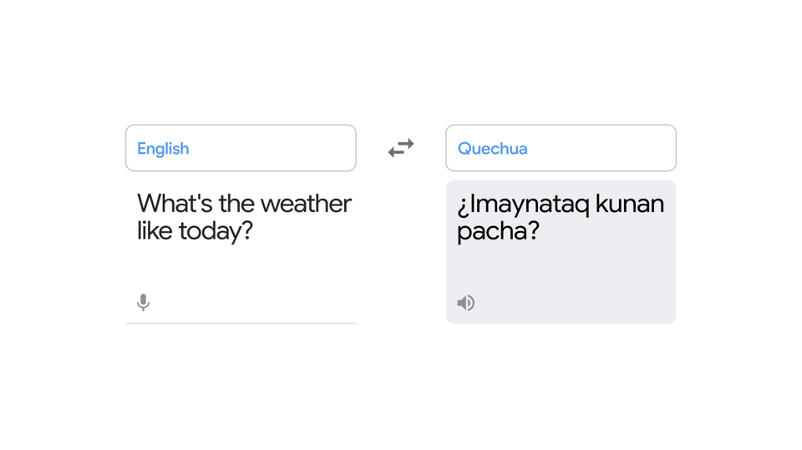Open the English source language selector
Screen dimensions: 802x450
tap(240, 148)
